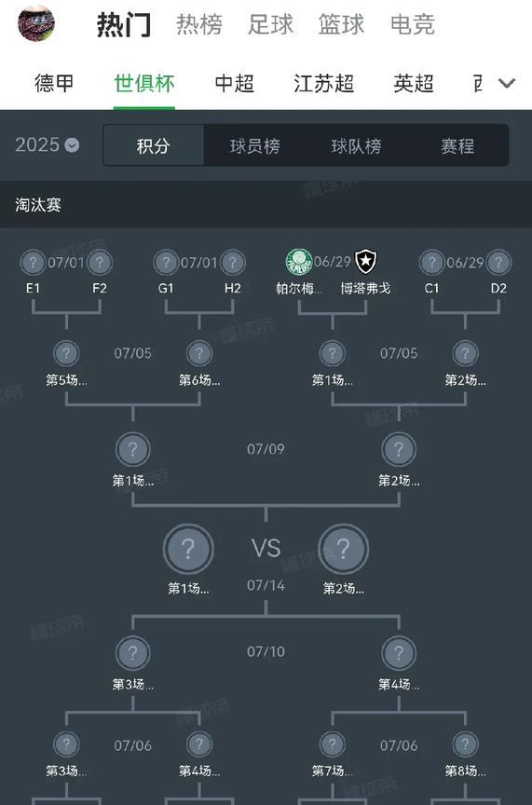532x805 pixels.
Task: Go to the 电竞 category
Action: point(413,24)
